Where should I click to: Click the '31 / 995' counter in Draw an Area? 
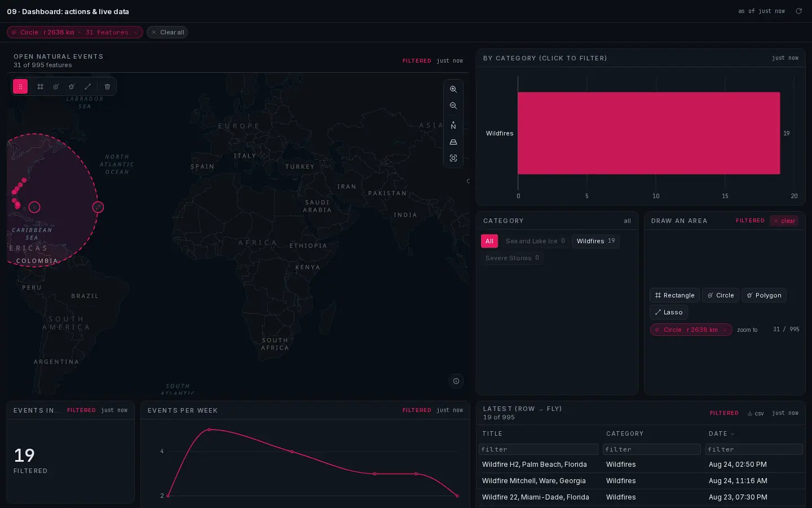[x=786, y=329]
